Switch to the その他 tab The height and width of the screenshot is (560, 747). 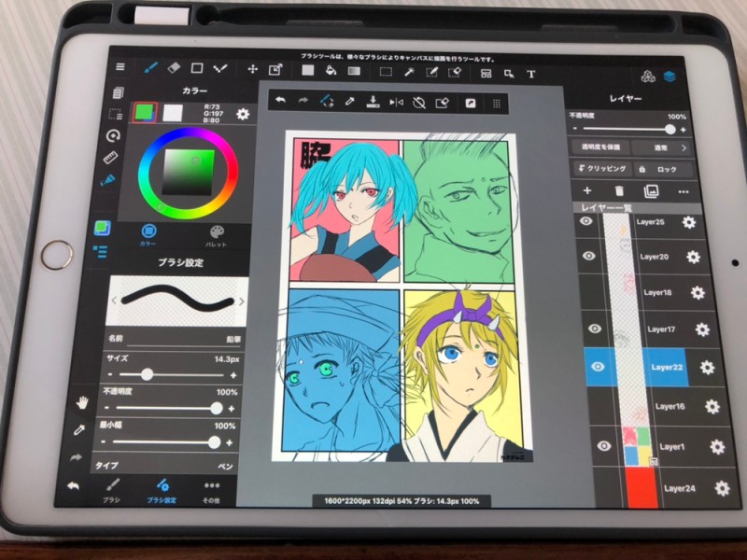212,492
